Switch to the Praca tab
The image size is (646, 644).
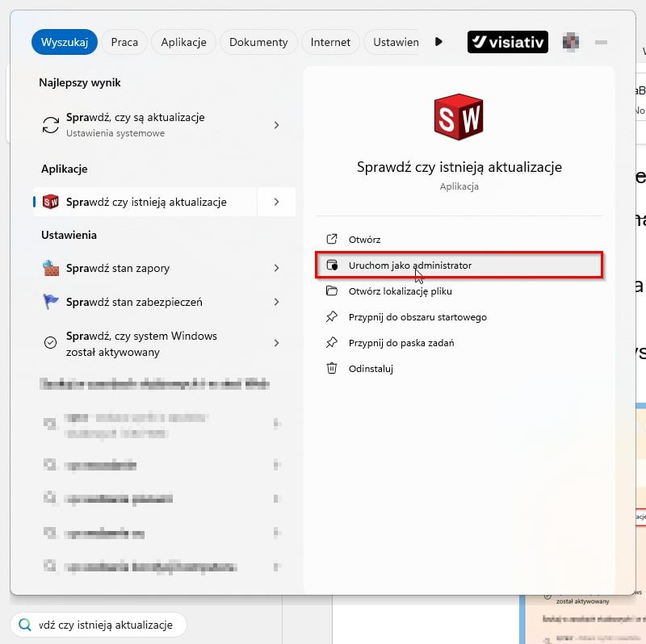[124, 42]
